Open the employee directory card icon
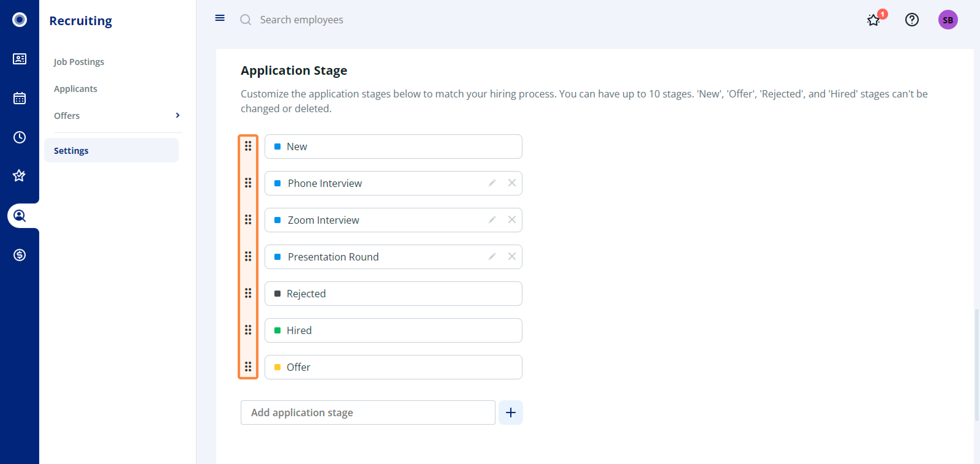 (x=19, y=59)
